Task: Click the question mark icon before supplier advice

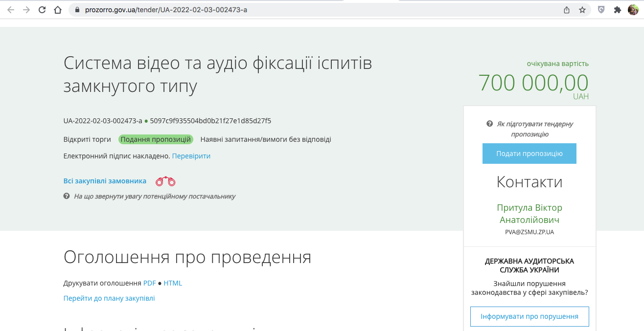Action: pyautogui.click(x=66, y=196)
